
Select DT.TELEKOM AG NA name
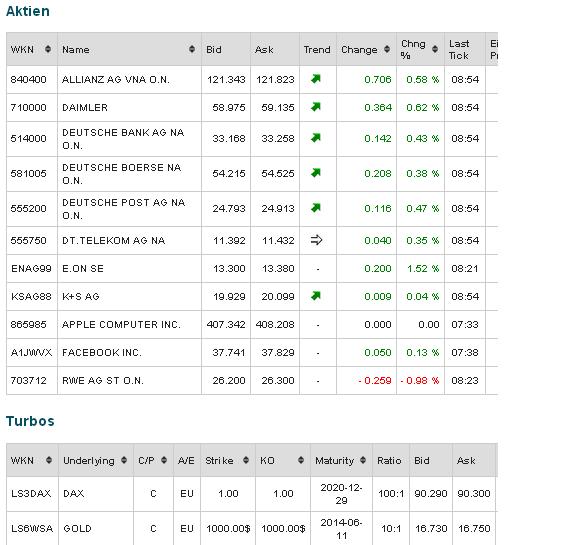tap(113, 240)
